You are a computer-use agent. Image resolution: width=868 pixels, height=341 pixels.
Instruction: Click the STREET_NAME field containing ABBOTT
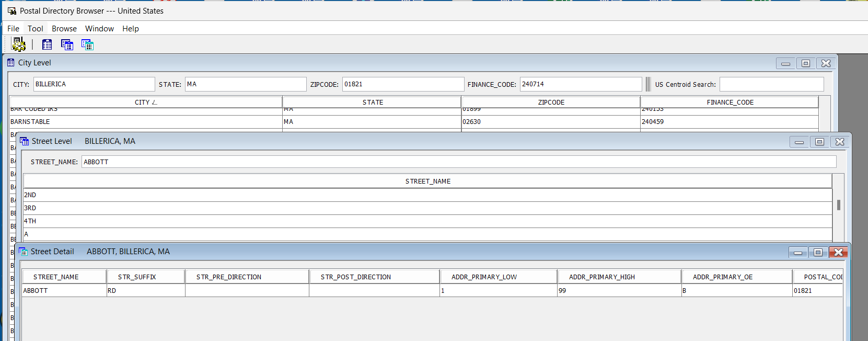pos(459,162)
